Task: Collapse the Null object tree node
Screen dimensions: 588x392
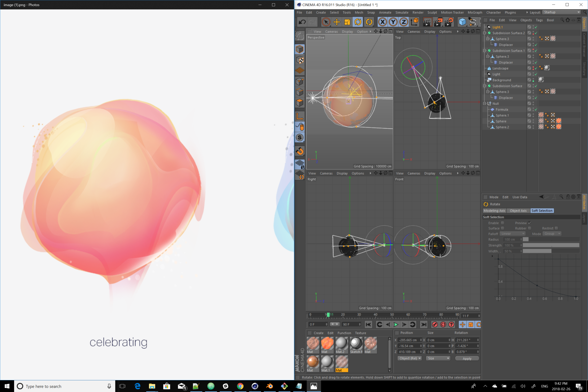Action: click(x=485, y=103)
